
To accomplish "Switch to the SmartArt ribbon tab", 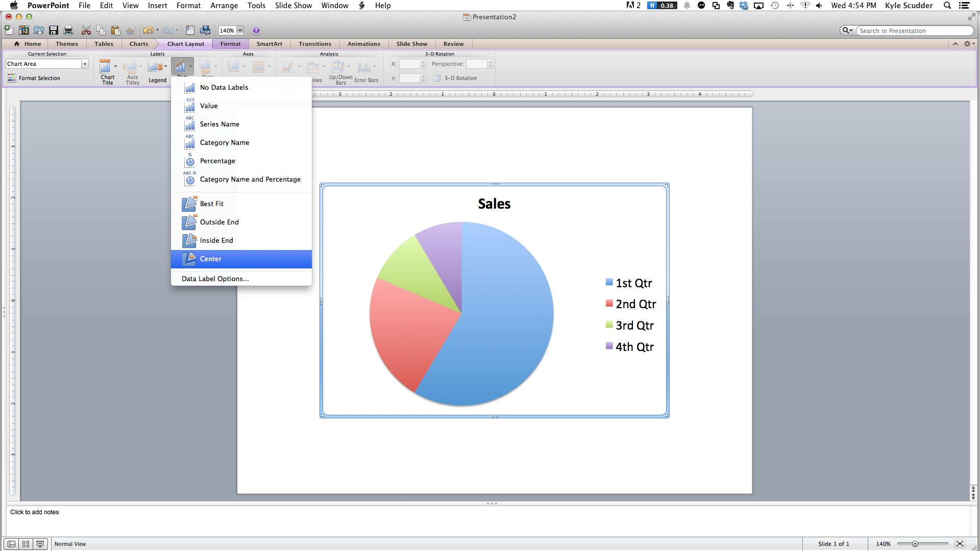I will click(x=270, y=44).
